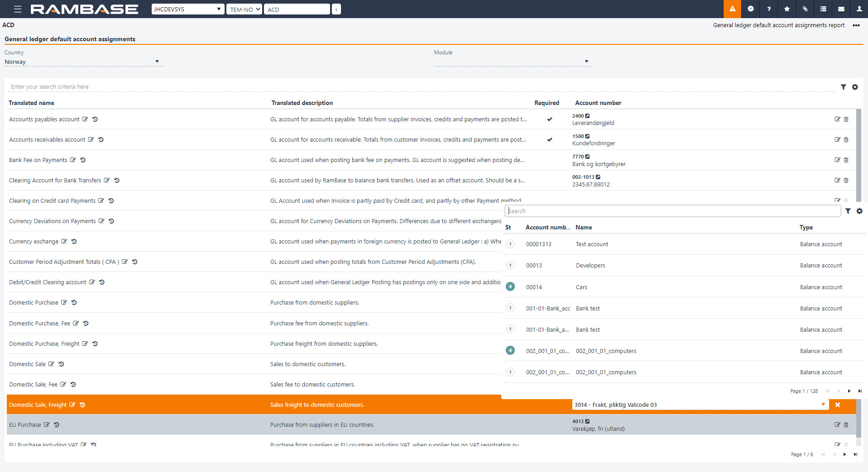Open user profile icon in header
Image resolution: width=868 pixels, height=472 pixels.
(859, 9)
